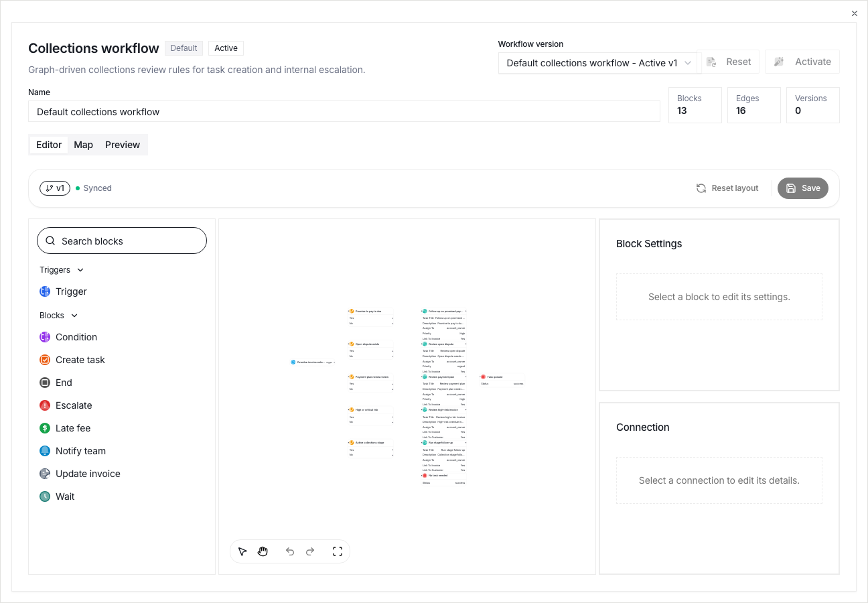The height and width of the screenshot is (603, 868).
Task: Click the workflow Name input field
Action: pyautogui.click(x=344, y=112)
